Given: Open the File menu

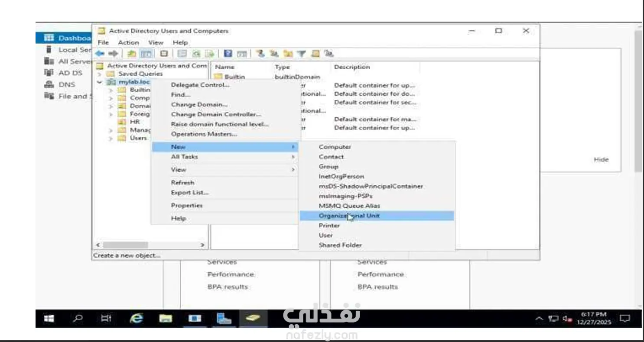Looking at the screenshot, I should (103, 42).
